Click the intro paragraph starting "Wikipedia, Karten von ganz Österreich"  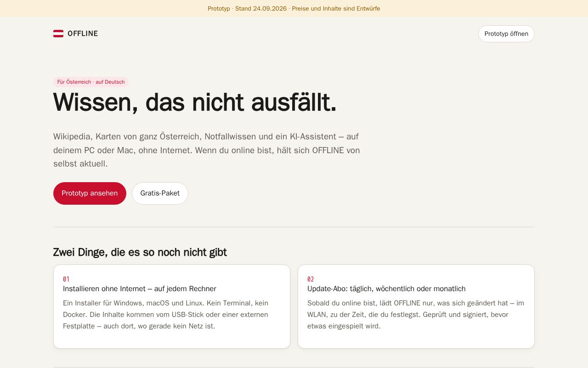207,150
